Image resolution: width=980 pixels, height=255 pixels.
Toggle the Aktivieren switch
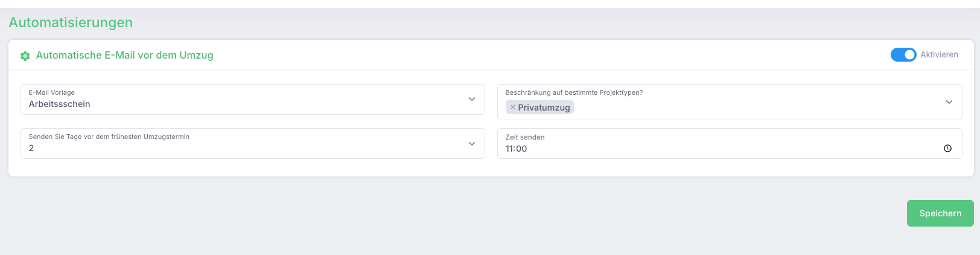[903, 54]
